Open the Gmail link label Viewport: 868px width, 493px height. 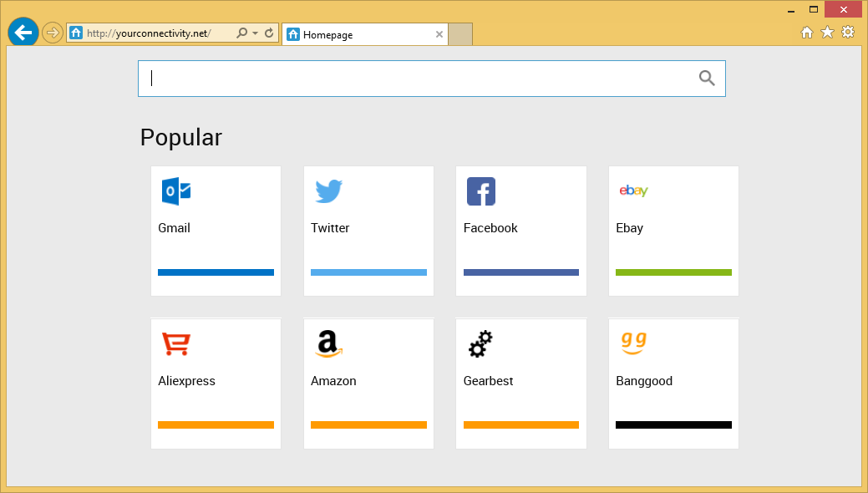coord(174,227)
